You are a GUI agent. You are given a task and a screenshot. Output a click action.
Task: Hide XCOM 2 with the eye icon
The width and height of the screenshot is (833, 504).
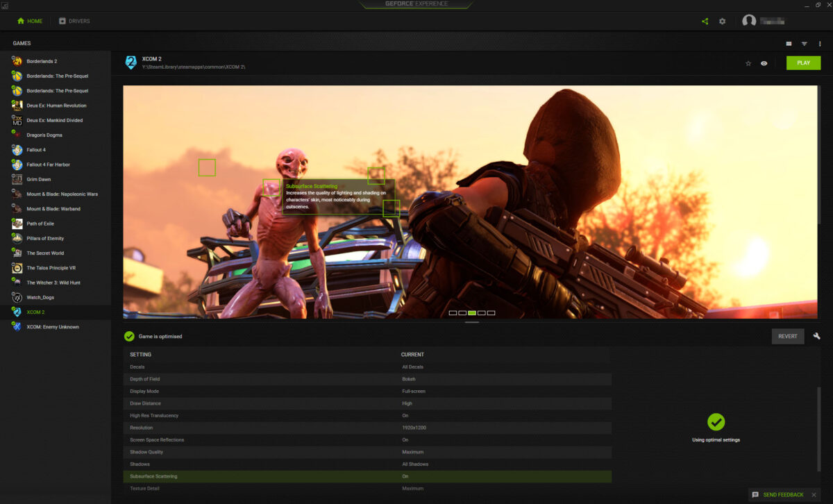(764, 62)
